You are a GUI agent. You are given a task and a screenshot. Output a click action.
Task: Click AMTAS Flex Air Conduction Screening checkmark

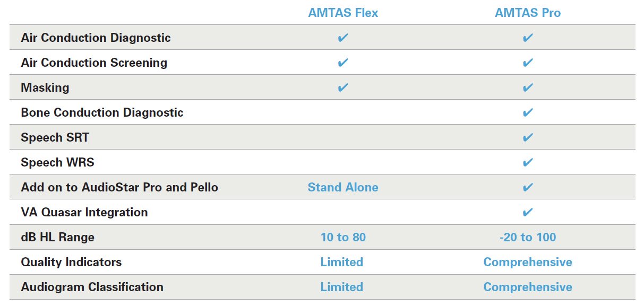tap(343, 63)
